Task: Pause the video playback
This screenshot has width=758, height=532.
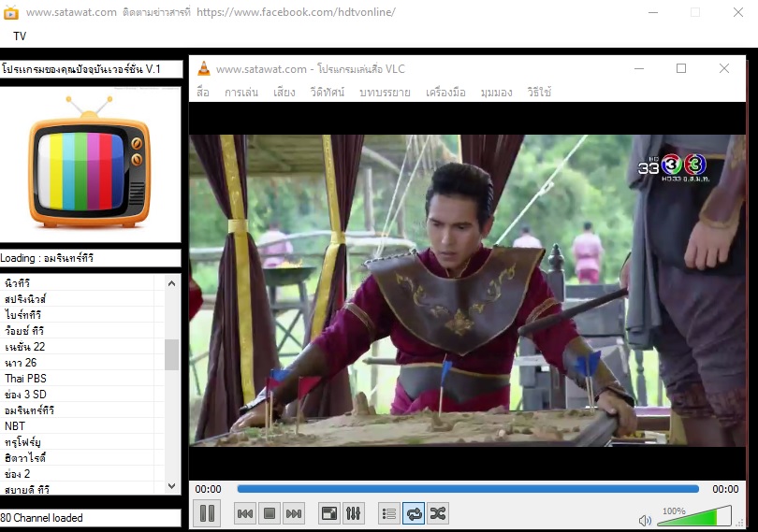Action: click(207, 513)
